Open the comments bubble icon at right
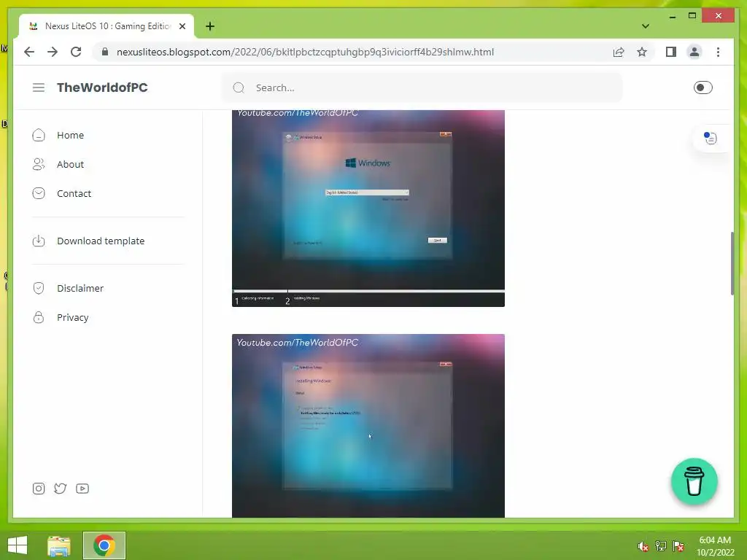Screen dimensions: 747x560 click(x=711, y=138)
